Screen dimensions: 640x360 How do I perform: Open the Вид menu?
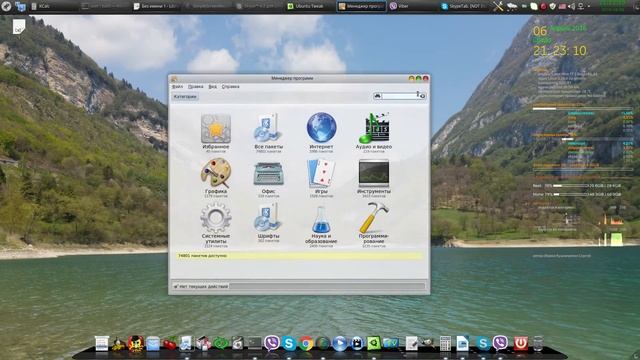(x=213, y=87)
